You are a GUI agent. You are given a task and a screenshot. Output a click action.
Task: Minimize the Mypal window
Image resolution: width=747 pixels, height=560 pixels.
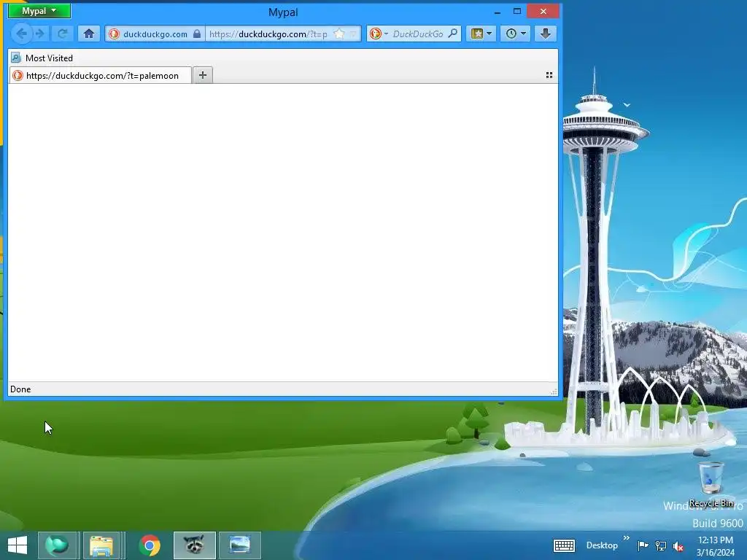(497, 12)
